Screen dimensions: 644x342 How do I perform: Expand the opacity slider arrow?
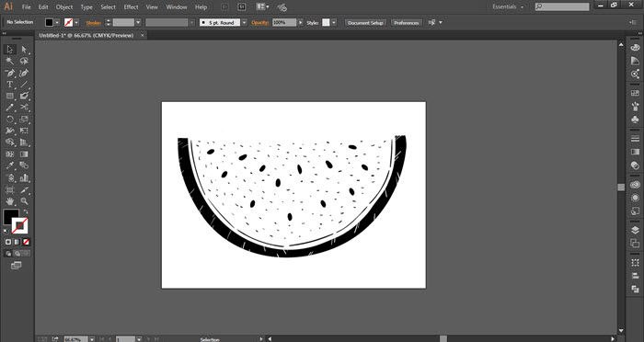(301, 23)
